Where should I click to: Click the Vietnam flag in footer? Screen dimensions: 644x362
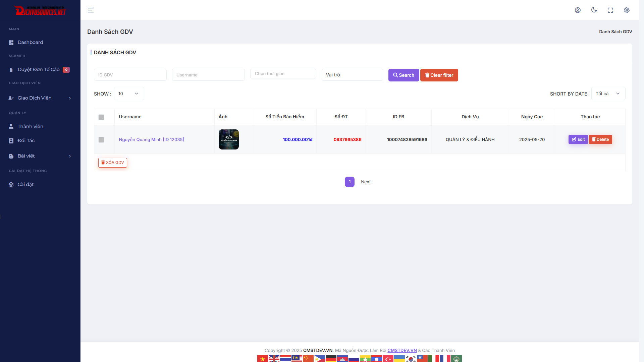(262, 359)
